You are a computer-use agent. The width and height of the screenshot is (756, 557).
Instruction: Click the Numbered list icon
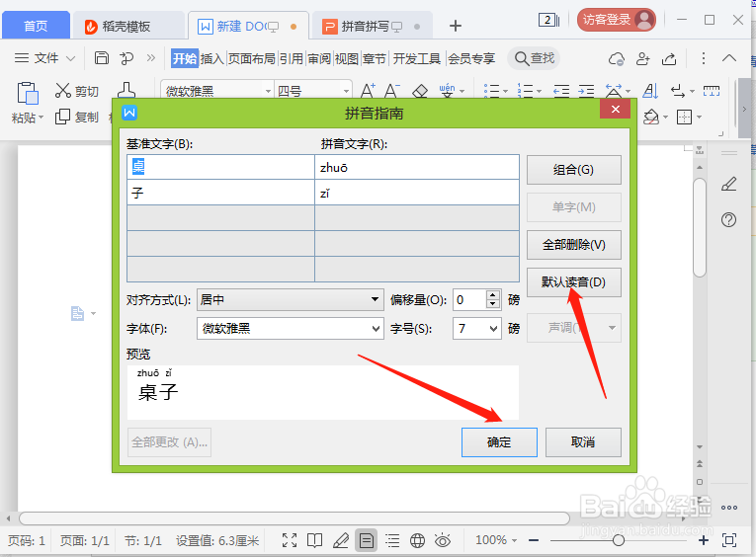click(x=526, y=91)
